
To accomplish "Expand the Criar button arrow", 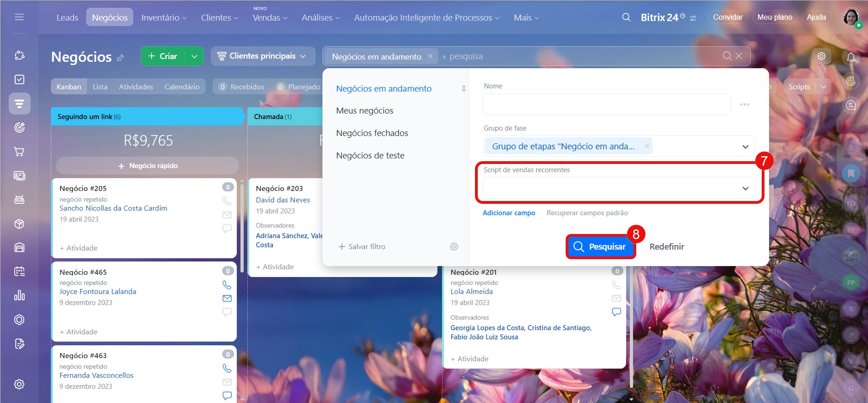I will pyautogui.click(x=194, y=56).
